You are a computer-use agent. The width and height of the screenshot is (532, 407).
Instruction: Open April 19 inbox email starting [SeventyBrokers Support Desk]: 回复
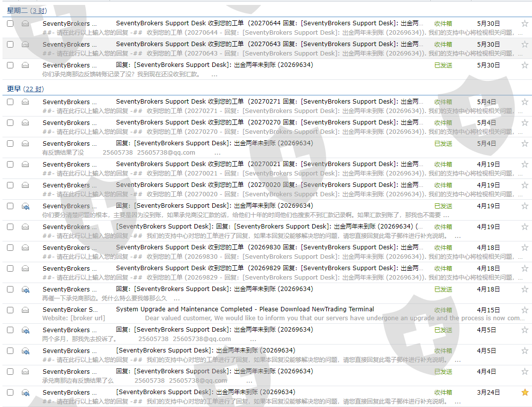(x=269, y=226)
